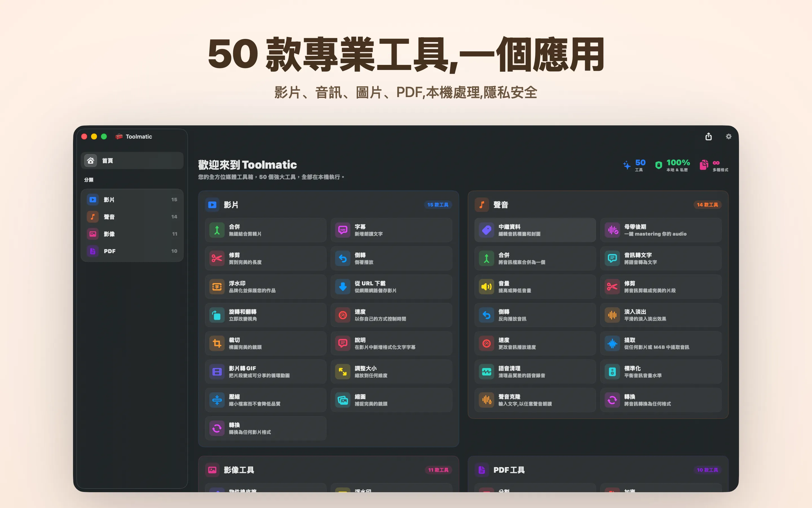812x508 pixels.
Task: Click the audio 倒轉 reverse icon
Action: coord(487,315)
